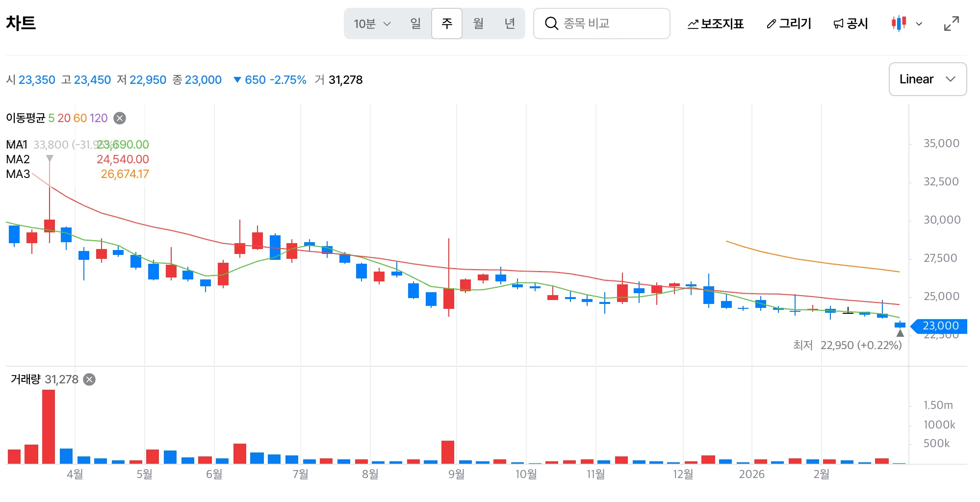Click the 차트 heading
Screen dimensions: 980x502
21,23
